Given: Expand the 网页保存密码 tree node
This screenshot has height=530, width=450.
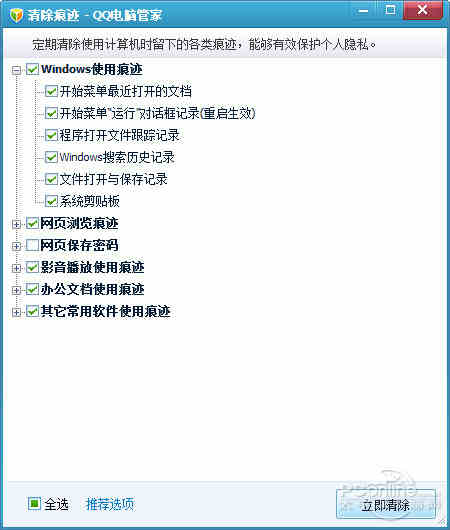Looking at the screenshot, I should [16, 246].
